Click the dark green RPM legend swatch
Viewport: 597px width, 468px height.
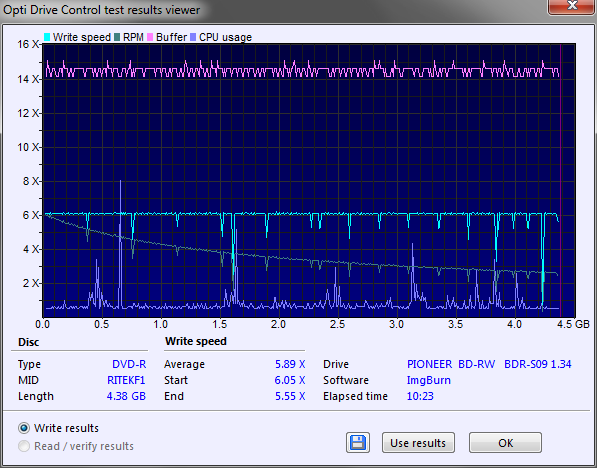(x=117, y=37)
